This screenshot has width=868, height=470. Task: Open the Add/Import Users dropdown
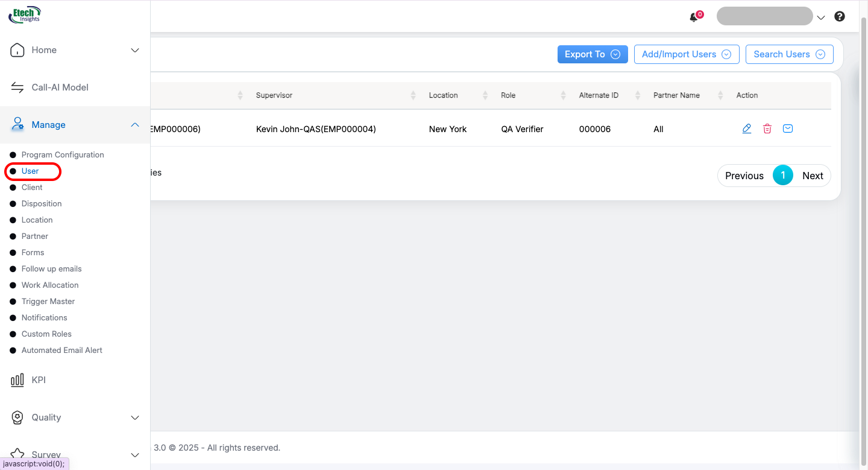(686, 54)
